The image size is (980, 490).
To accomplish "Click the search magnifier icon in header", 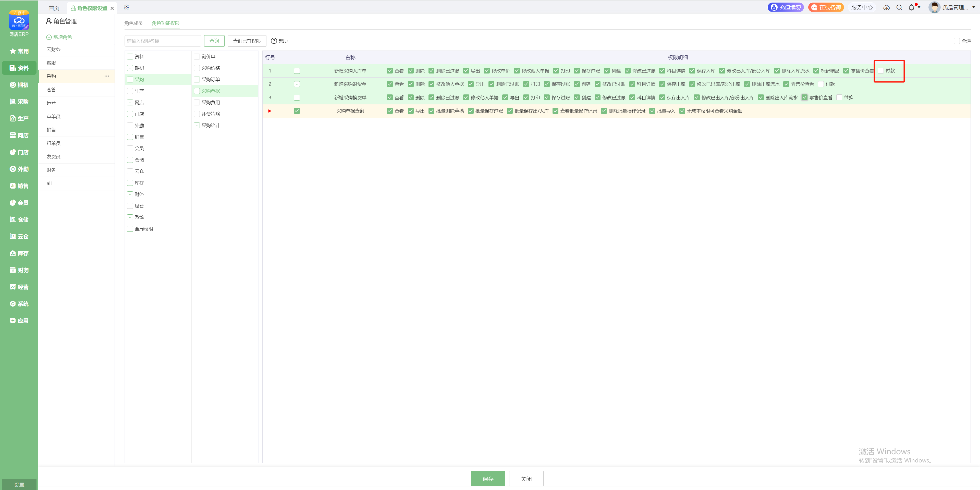I will pos(899,8).
